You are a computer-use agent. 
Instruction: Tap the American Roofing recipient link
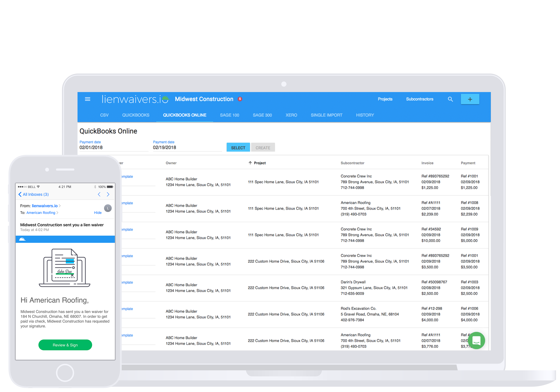pyautogui.click(x=41, y=213)
